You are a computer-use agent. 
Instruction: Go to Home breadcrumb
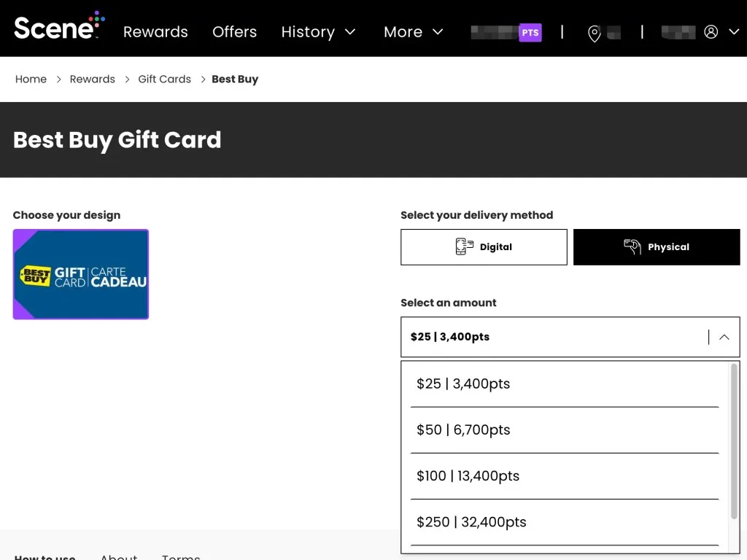31,79
